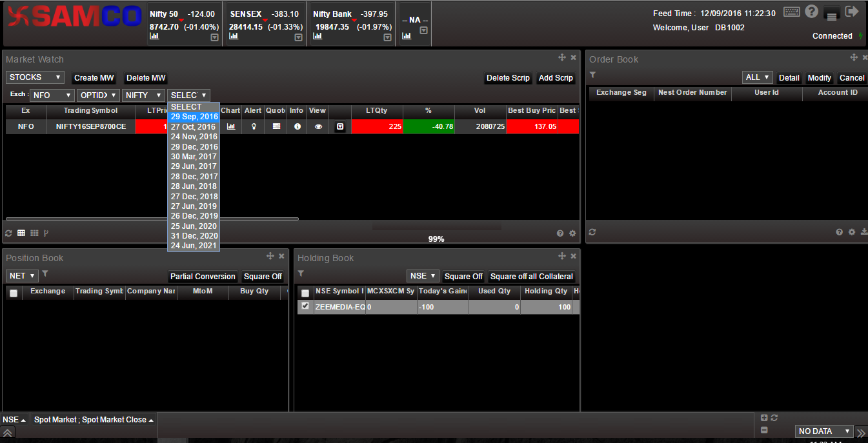Viewport: 868px width, 443px height.
Task: Click the NA index slot chart icon
Action: pos(407,36)
